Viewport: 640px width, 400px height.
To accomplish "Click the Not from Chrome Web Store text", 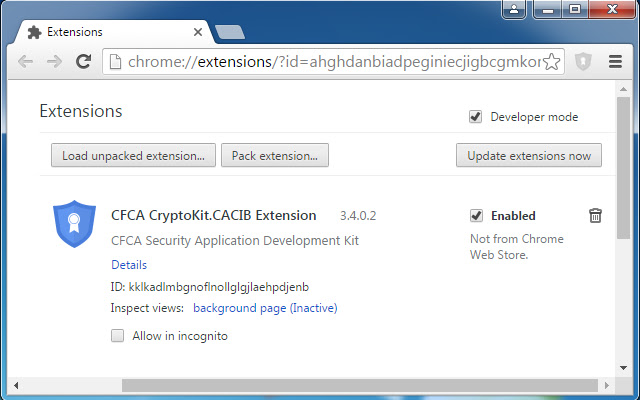I will click(x=517, y=247).
